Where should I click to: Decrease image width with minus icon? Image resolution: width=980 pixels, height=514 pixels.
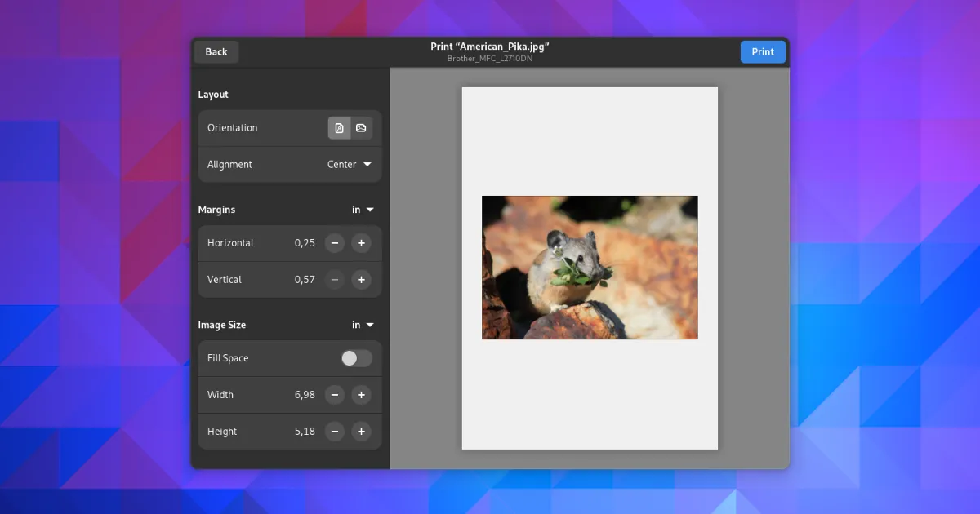(334, 395)
